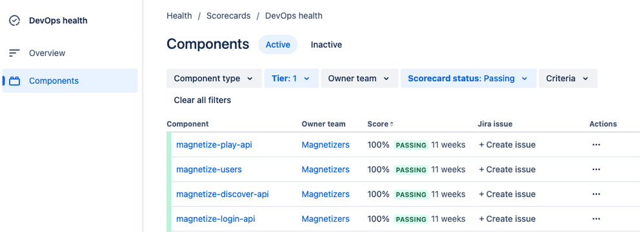Open actions menu for magnetize-login-api

coord(596,219)
